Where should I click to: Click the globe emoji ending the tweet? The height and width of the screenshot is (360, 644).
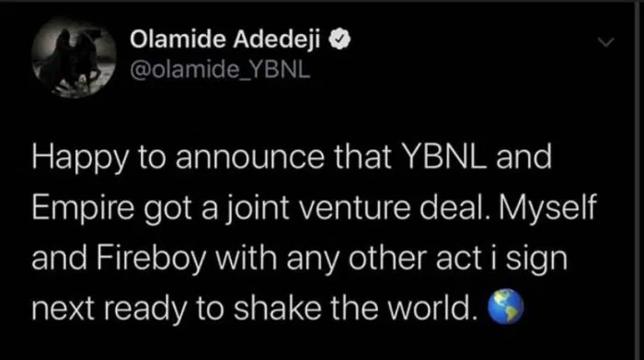[x=505, y=307]
